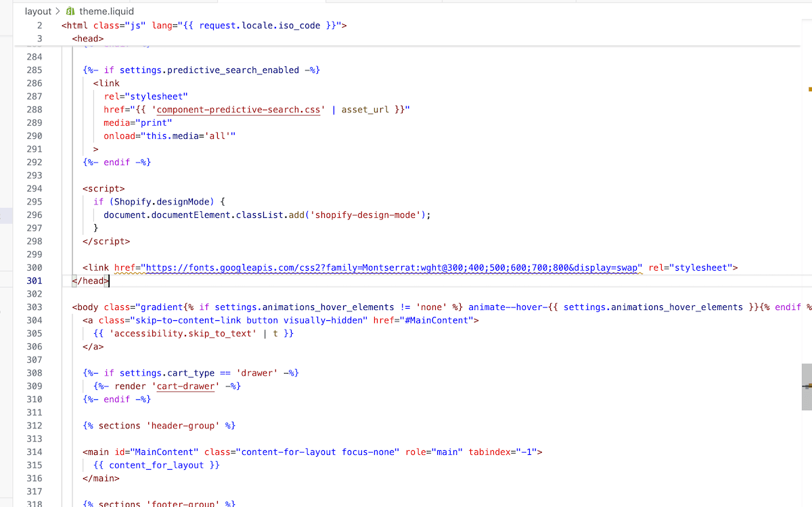This screenshot has height=507, width=812.
Task: Click onload="this.media='all'" attribute
Action: (x=170, y=135)
